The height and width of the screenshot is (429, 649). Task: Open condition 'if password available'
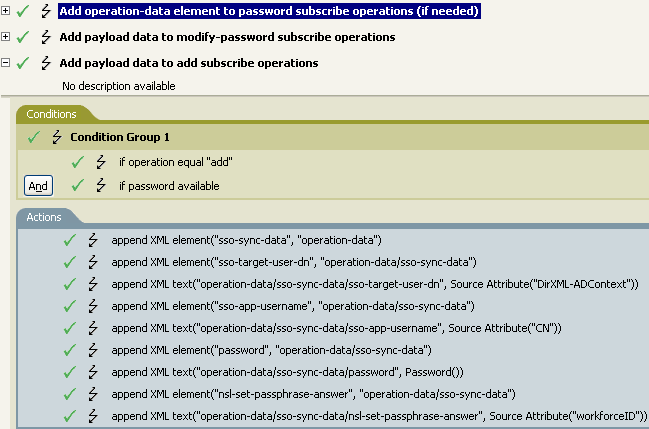(x=169, y=186)
